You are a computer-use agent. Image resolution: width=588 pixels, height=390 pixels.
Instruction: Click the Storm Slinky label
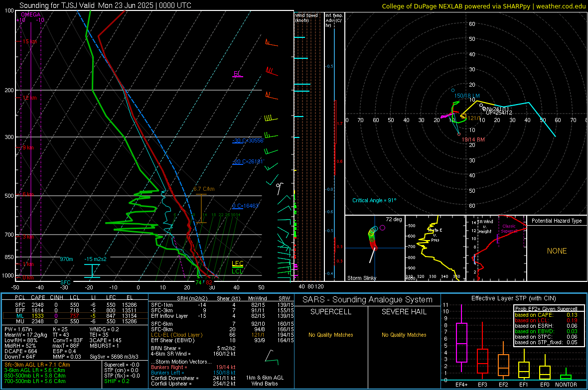[361, 278]
